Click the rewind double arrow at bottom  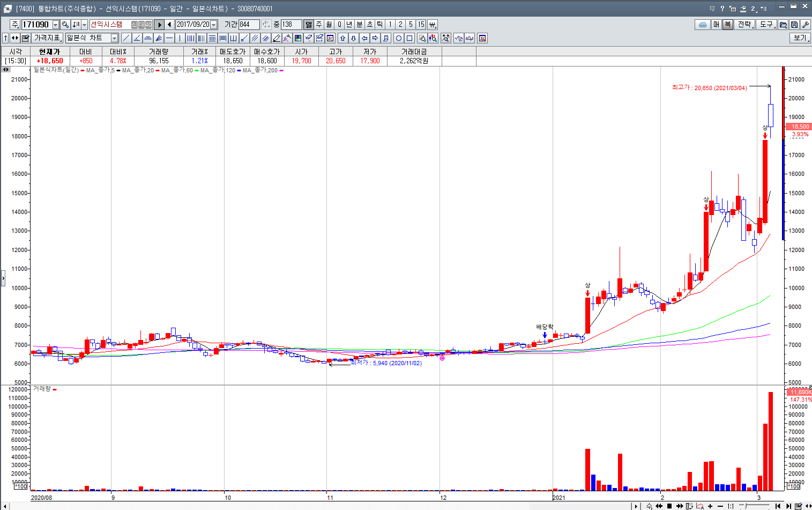click(x=659, y=506)
